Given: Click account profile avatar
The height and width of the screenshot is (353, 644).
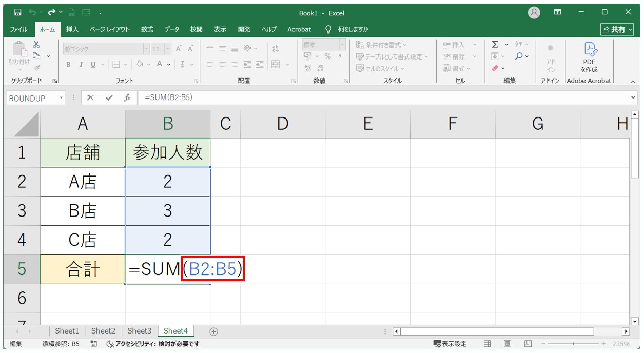Looking at the screenshot, I should (534, 13).
